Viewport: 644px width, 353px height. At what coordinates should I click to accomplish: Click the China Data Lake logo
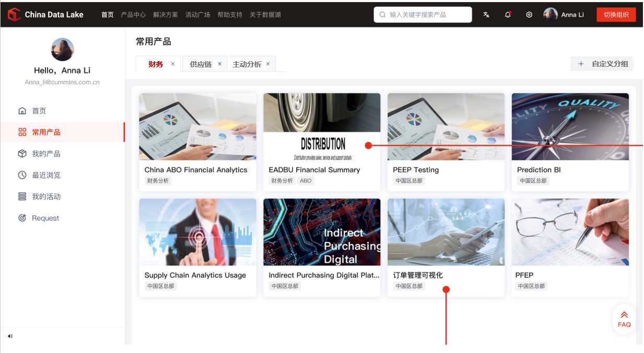pos(46,15)
